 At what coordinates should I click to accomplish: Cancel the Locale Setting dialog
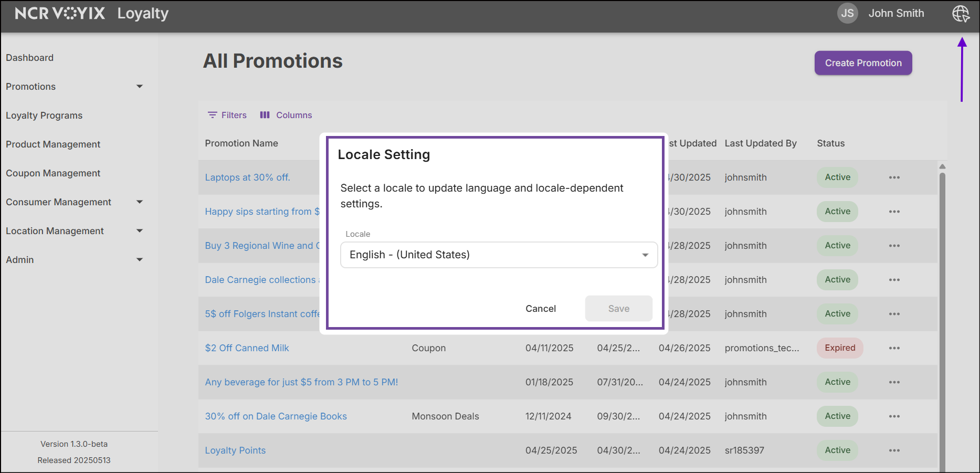541,309
